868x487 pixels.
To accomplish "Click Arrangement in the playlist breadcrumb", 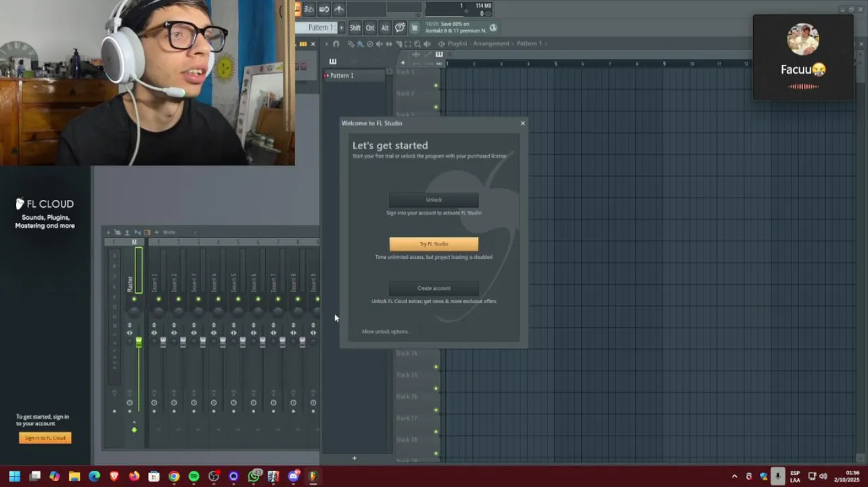I will (x=491, y=43).
